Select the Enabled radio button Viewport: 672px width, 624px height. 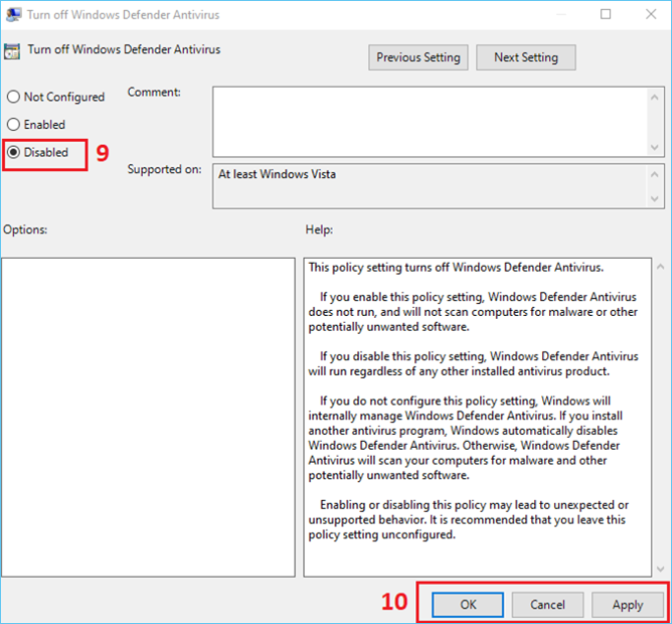(x=13, y=125)
